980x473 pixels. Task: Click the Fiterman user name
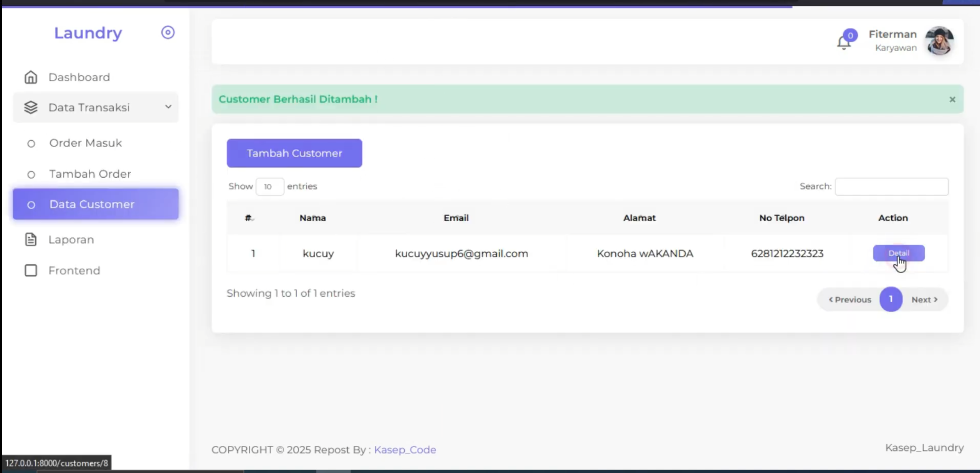pos(892,35)
